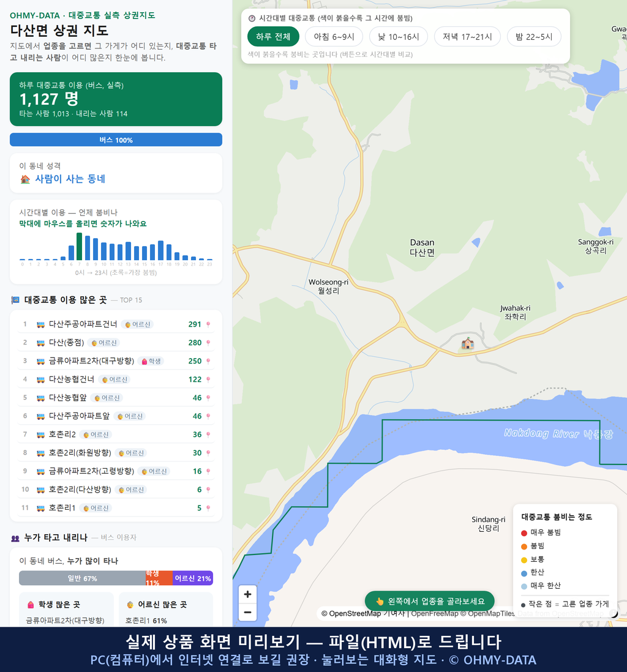This screenshot has height=672, width=627.
Task: Switch to 아침 6~9시 time filter
Action: [334, 37]
